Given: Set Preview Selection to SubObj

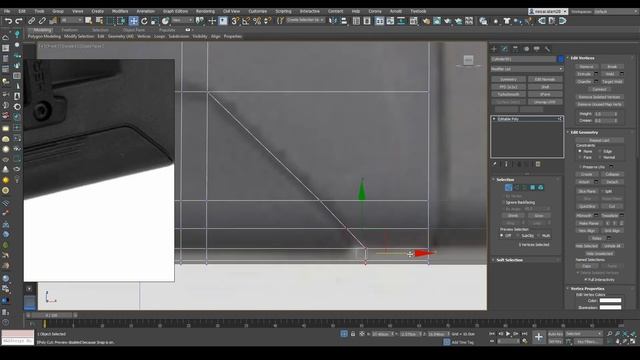Looking at the screenshot, I should [518, 236].
